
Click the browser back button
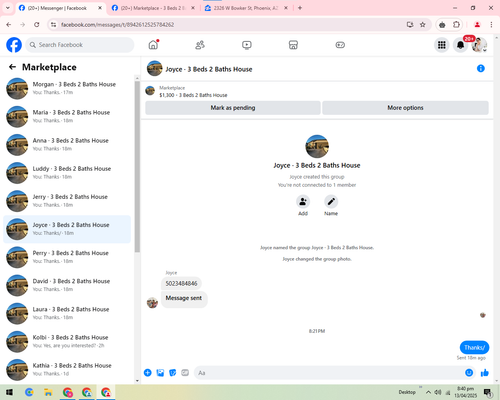coord(9,25)
